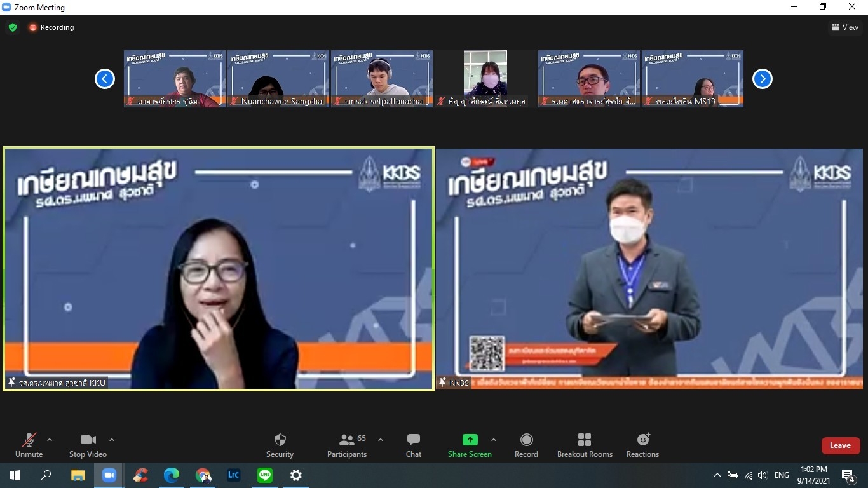
Task: Expand the share options arrow beside Share Screen
Action: [494, 440]
